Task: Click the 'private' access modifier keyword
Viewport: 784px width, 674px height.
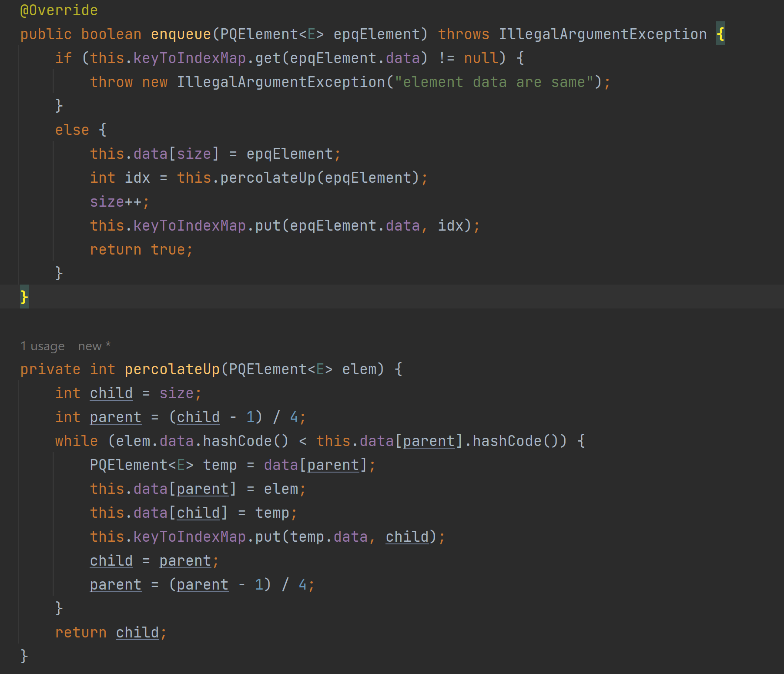Action: point(50,369)
